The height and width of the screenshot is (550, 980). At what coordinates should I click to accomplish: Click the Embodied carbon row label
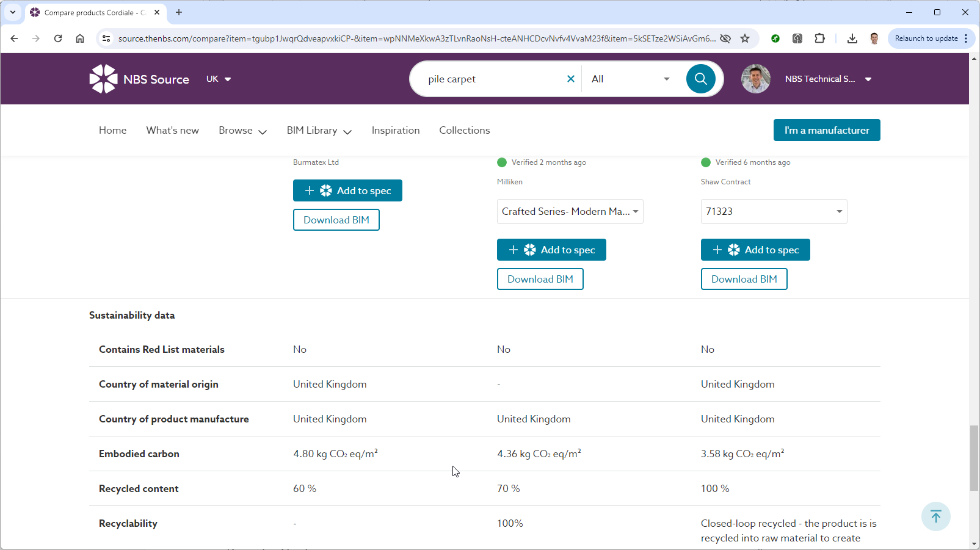point(139,454)
